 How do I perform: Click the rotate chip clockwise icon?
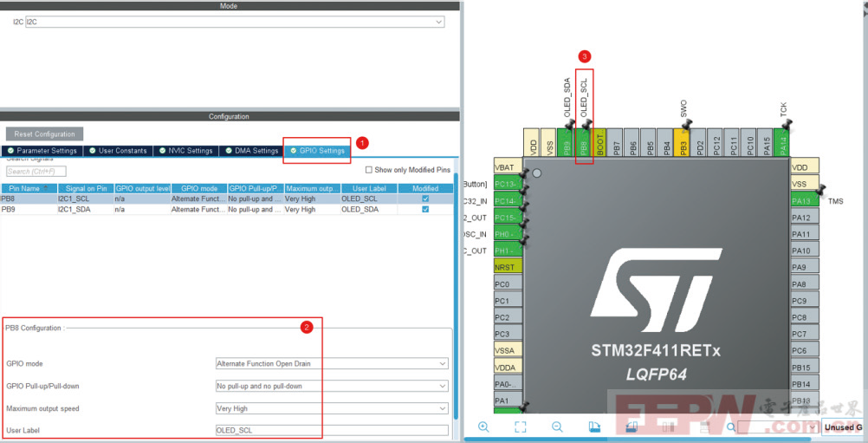point(594,427)
